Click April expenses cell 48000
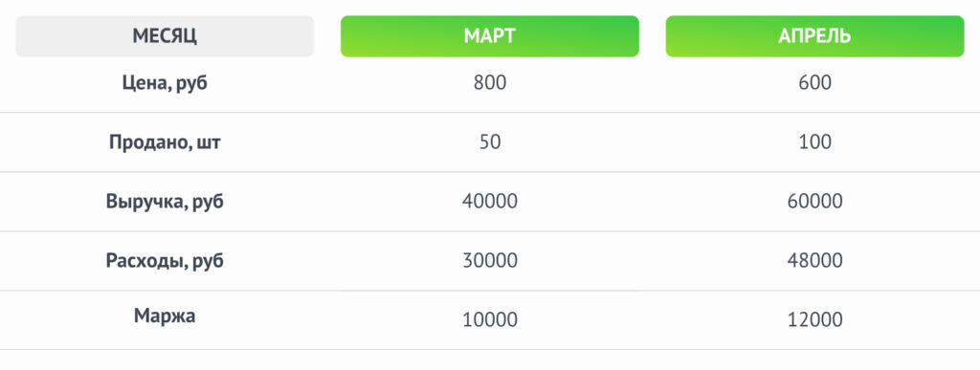Screen dimensions: 980x370 [815, 260]
